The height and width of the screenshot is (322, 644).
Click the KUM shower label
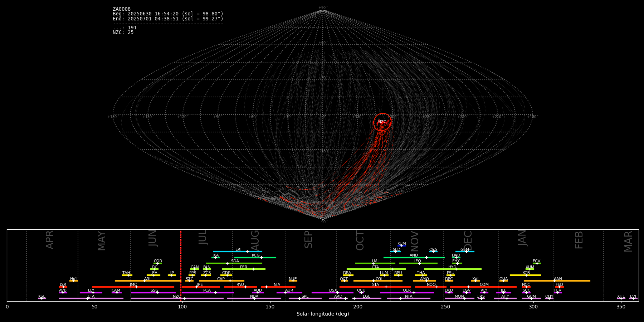coord(402,243)
